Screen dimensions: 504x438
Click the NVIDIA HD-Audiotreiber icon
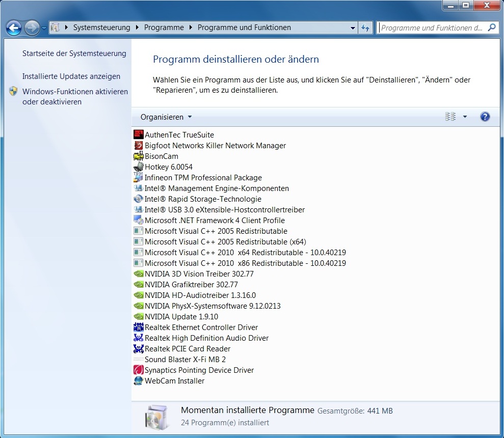click(x=138, y=295)
